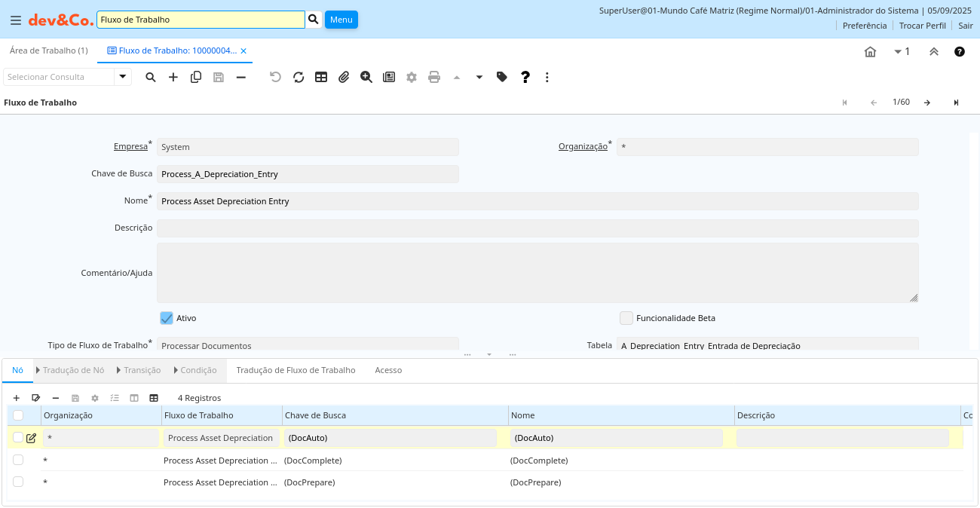This screenshot has height=508, width=980.
Task: Toggle grid view in the main toolbar
Action: pyautogui.click(x=321, y=77)
